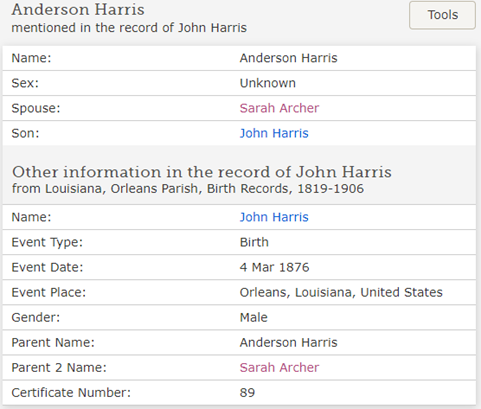Select the Birth value for Event Type
This screenshot has height=409, width=481.
(254, 242)
